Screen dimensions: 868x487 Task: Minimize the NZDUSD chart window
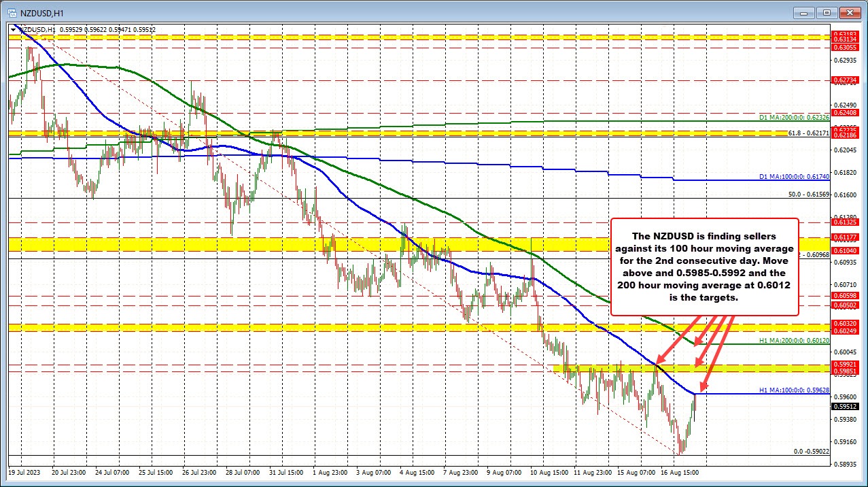[x=802, y=12]
